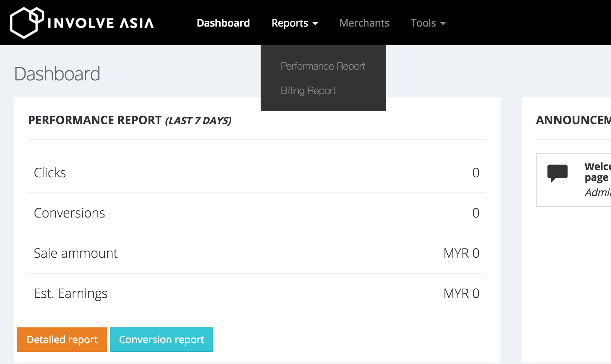Click the Involve Asia logo

tap(82, 23)
